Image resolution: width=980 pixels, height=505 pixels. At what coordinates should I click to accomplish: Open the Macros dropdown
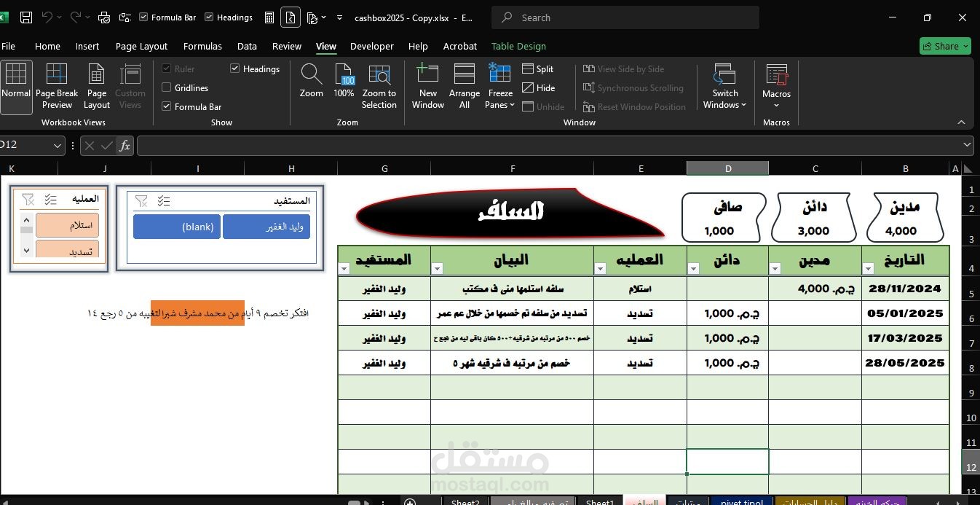point(776,87)
